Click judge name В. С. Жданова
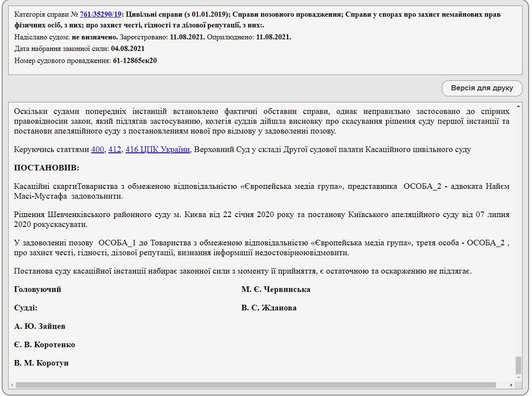Viewport: 532px width, 396px height. pos(269,308)
